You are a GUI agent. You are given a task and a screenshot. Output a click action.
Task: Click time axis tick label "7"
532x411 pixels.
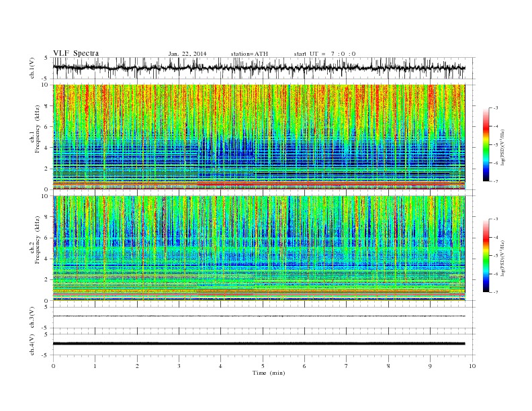tap(347, 366)
